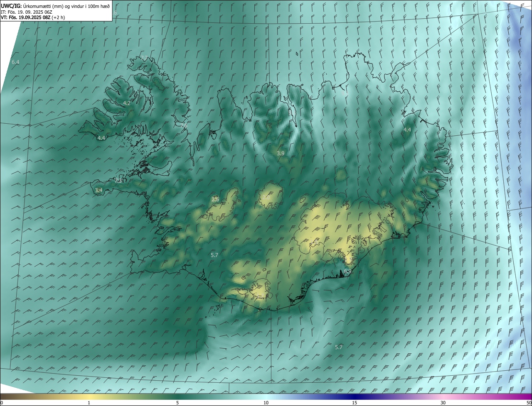This screenshot has height=406, width=532.
Task: Click the 7.3 value label
Action: [x=118, y=181]
